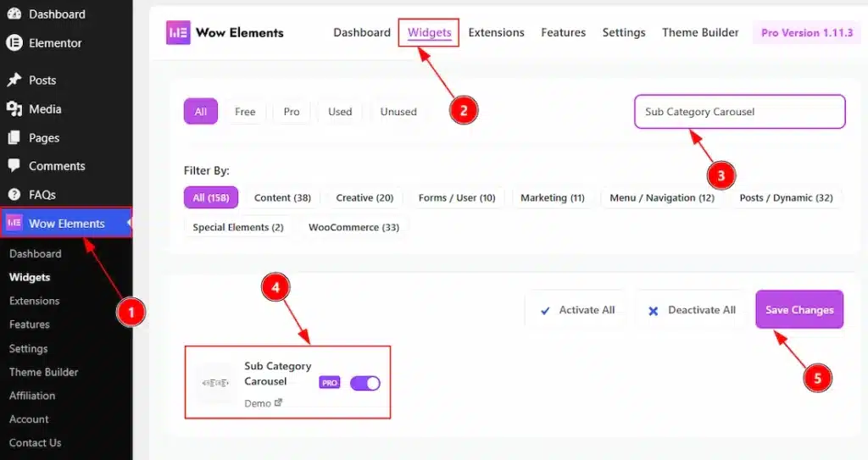Open Dashboard in WordPress sidebar top

(57, 14)
